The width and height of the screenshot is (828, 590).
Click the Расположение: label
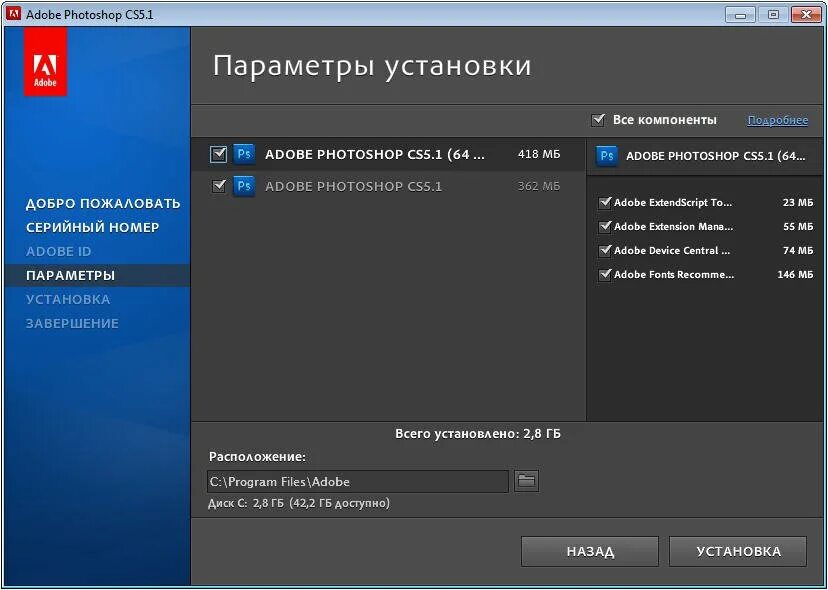coord(257,457)
